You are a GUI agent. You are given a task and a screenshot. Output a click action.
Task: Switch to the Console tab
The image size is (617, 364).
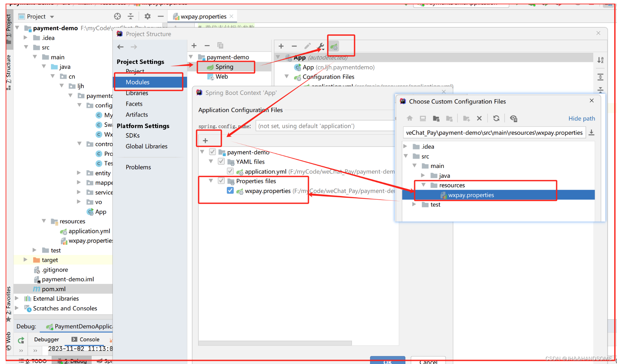coord(86,339)
